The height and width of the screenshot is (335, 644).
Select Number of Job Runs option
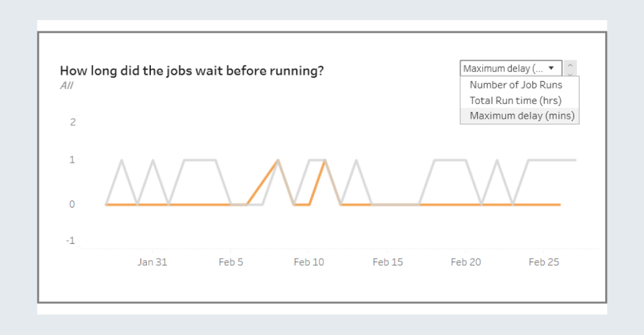click(x=516, y=85)
